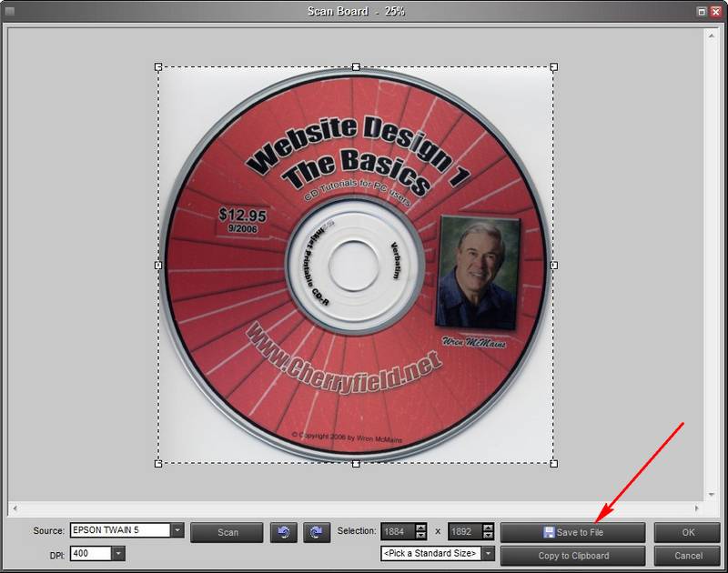Click the Cancel button
This screenshot has height=573, width=728.
688,556
